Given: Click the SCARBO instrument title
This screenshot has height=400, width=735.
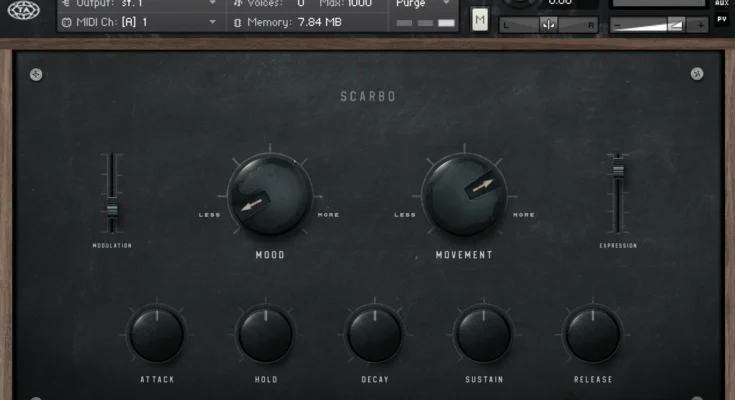Looking at the screenshot, I should click(x=367, y=97).
